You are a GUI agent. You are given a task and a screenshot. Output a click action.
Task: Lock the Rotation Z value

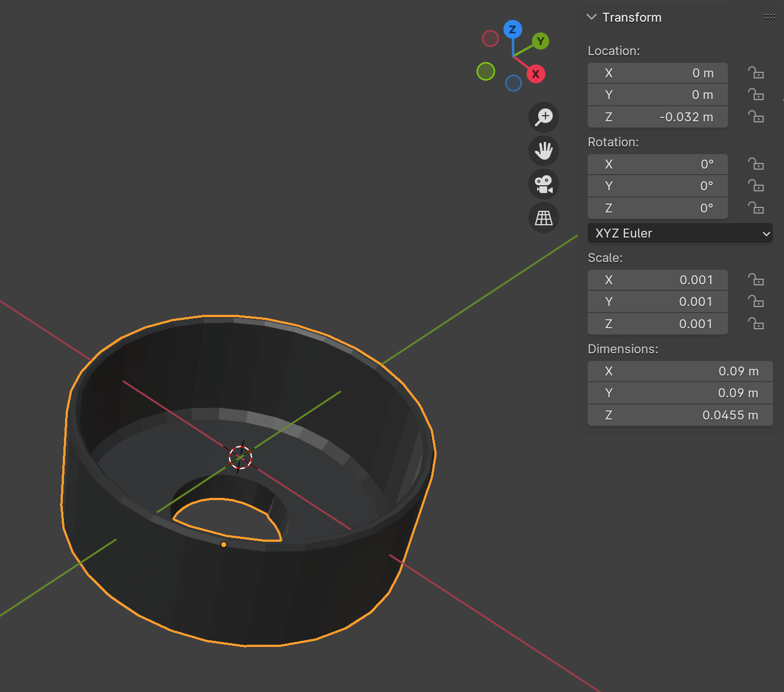tap(756, 208)
